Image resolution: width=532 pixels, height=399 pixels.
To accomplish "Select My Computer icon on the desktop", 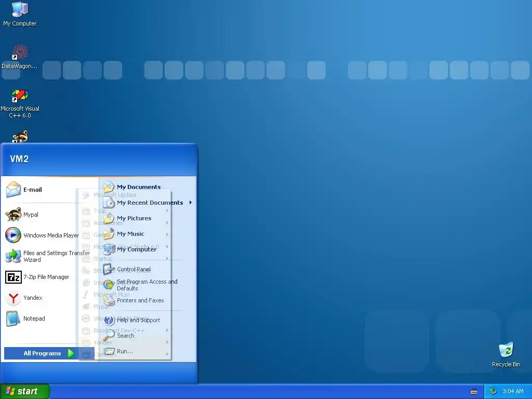I will [x=20, y=14].
